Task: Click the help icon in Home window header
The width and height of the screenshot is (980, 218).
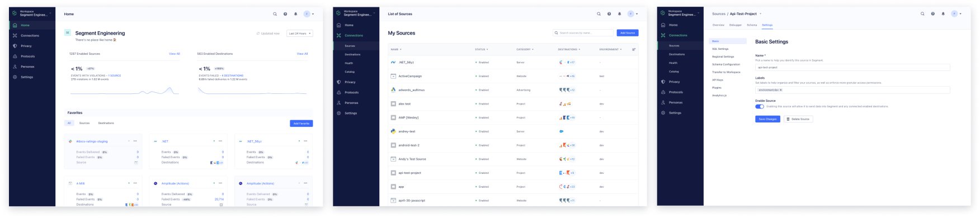Action: [285, 14]
